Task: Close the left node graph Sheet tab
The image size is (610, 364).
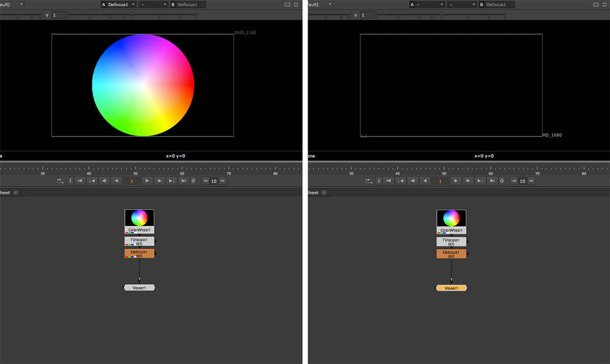Action: click(x=15, y=193)
